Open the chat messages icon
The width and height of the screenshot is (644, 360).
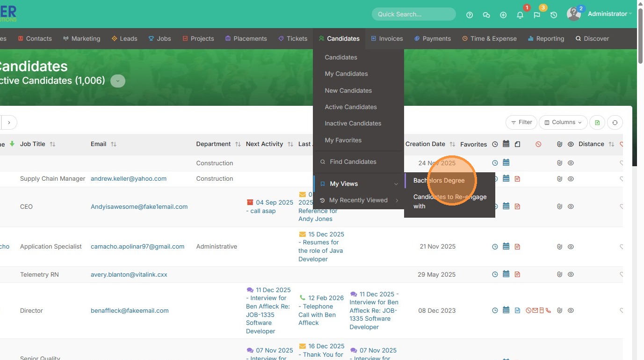pyautogui.click(x=486, y=15)
